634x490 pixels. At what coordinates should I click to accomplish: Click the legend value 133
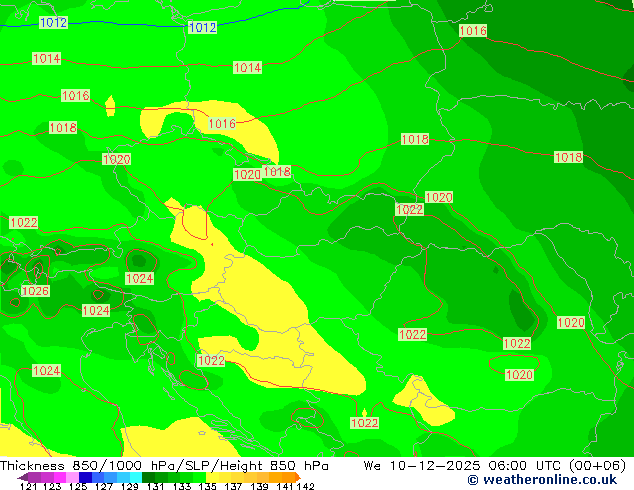click(182, 486)
